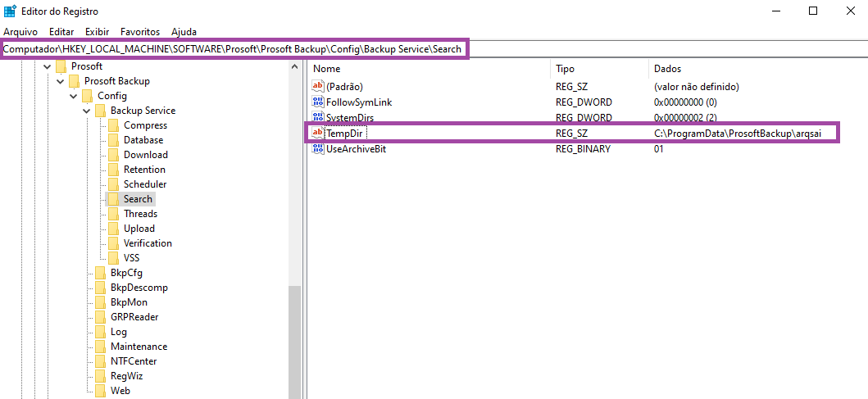Click the binary icon beside UseArchiveBit

318,149
